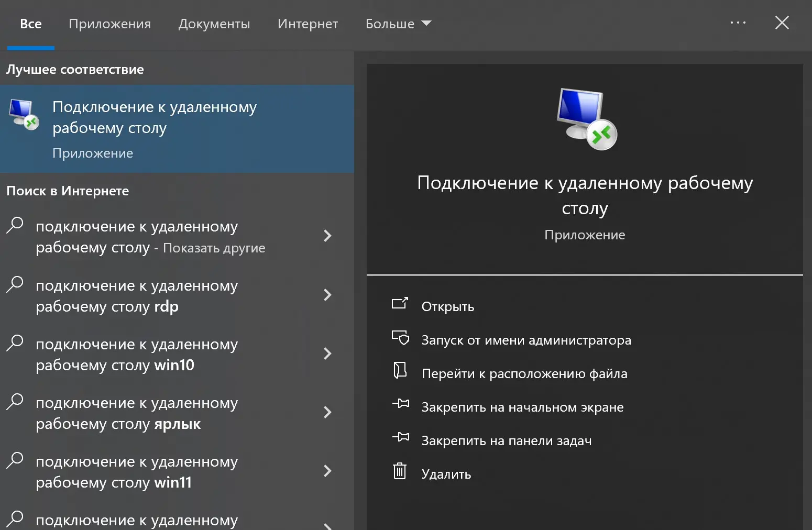Click the large Remote Desktop icon in preview
The image size is (812, 530).
tap(585, 119)
